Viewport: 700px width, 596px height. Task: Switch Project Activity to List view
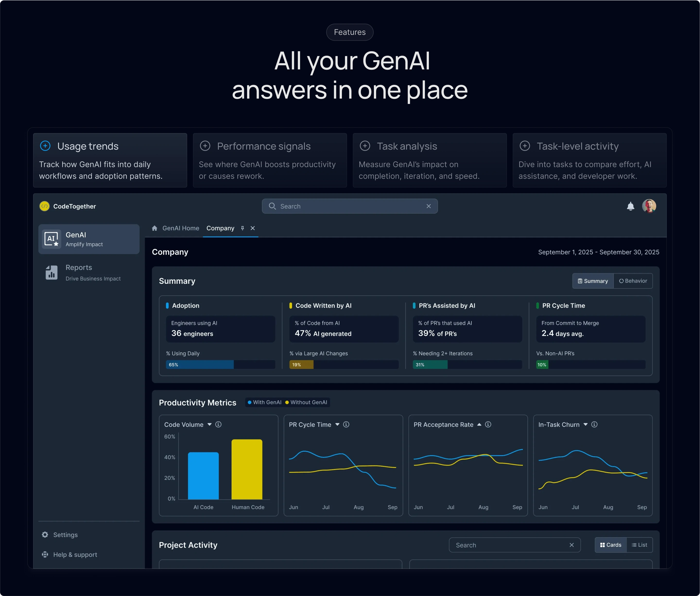tap(640, 545)
